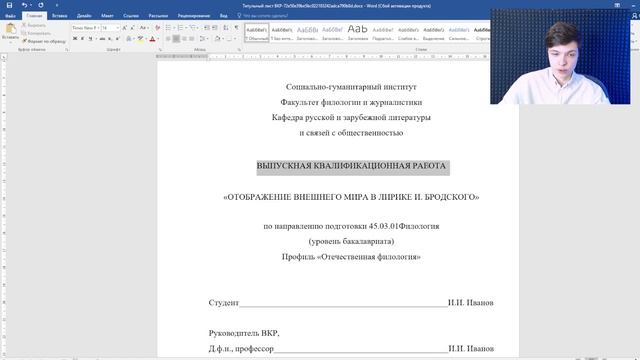
Task: Open the borders button in paragraph group
Action: coord(229,39)
